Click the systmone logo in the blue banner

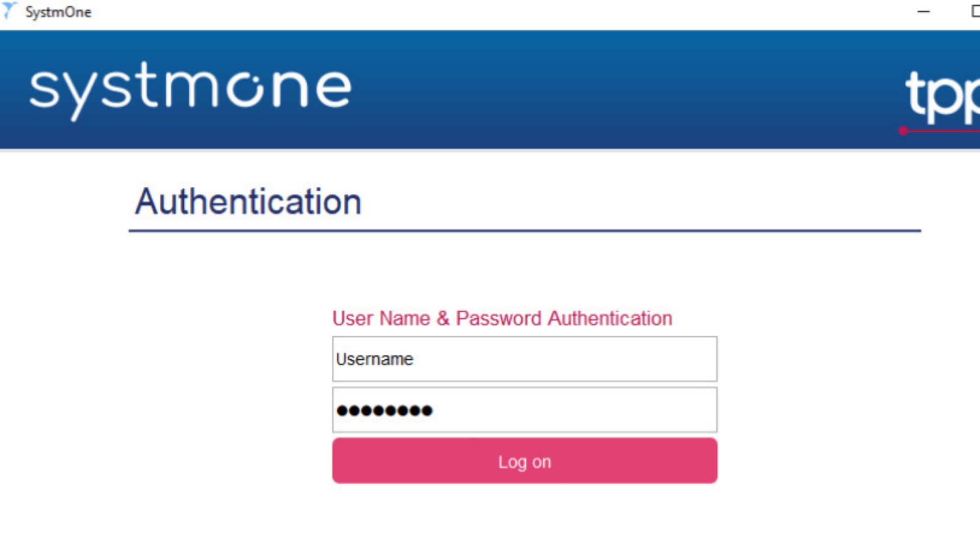tap(190, 90)
